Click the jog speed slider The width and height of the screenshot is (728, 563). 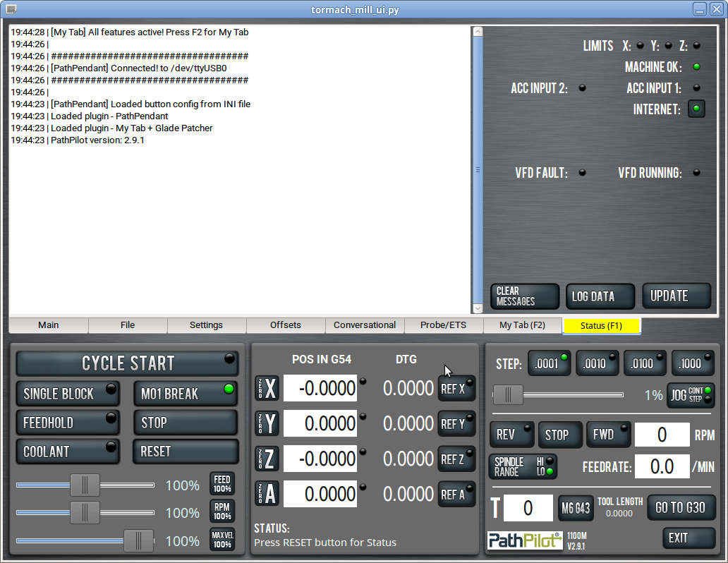557,395
